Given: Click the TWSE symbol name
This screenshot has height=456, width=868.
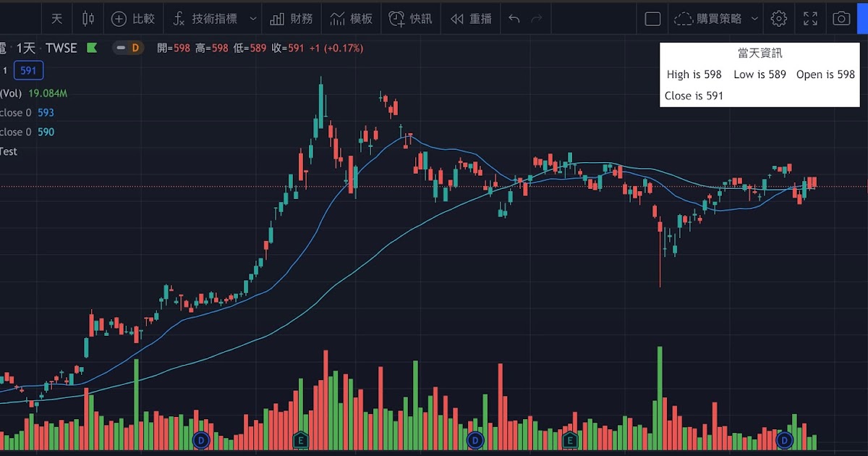Looking at the screenshot, I should coord(61,48).
